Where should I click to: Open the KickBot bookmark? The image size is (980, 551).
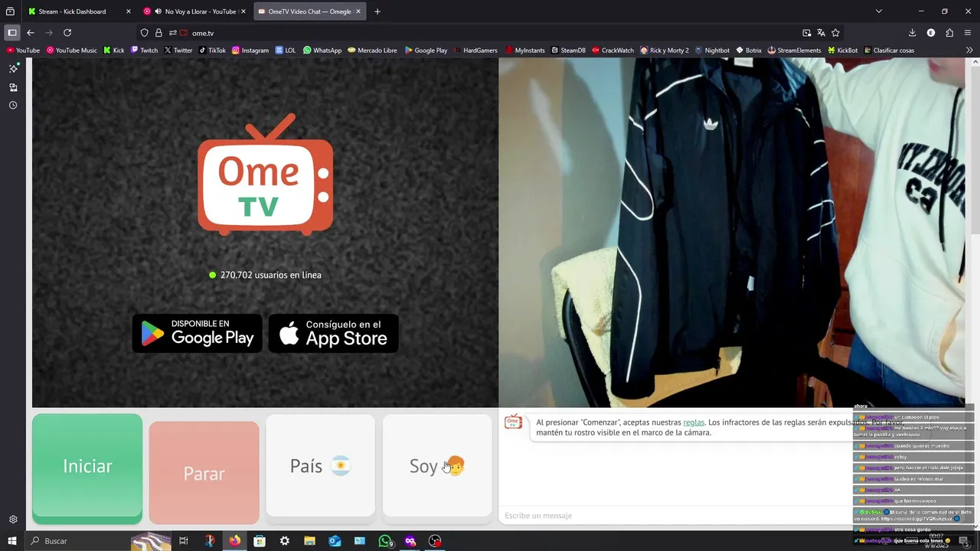coord(842,51)
